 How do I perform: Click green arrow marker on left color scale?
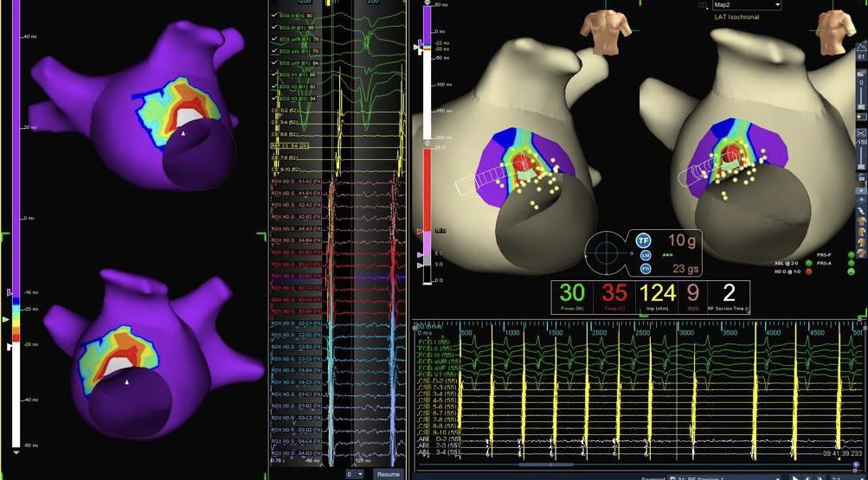pos(6,319)
